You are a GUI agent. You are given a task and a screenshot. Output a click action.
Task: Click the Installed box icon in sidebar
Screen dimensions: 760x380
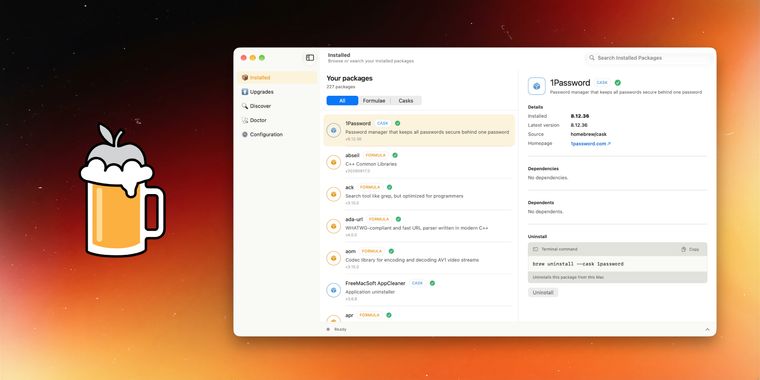[x=245, y=78]
